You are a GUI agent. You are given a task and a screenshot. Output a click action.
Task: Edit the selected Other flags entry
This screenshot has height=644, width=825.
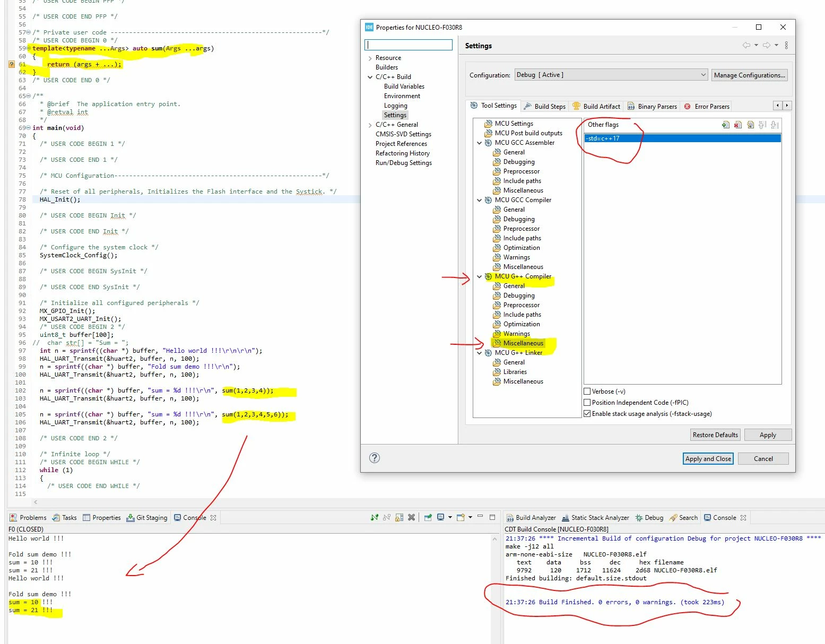[750, 125]
